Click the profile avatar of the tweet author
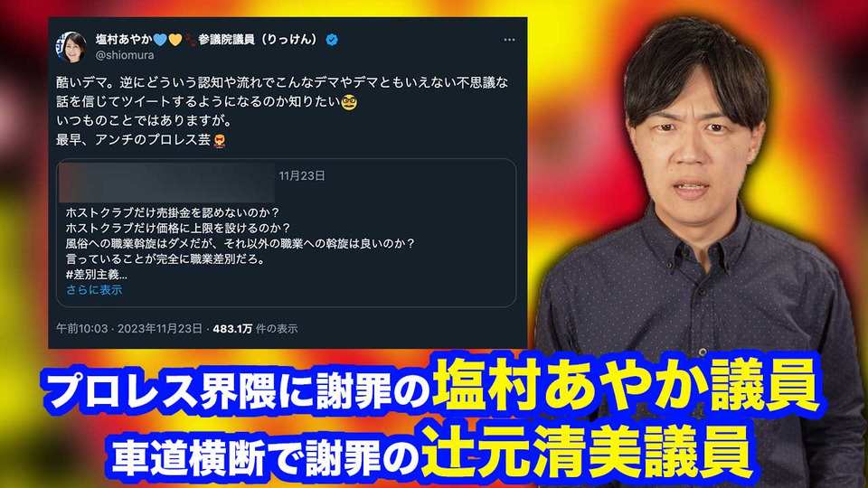The image size is (868, 488). [x=71, y=46]
